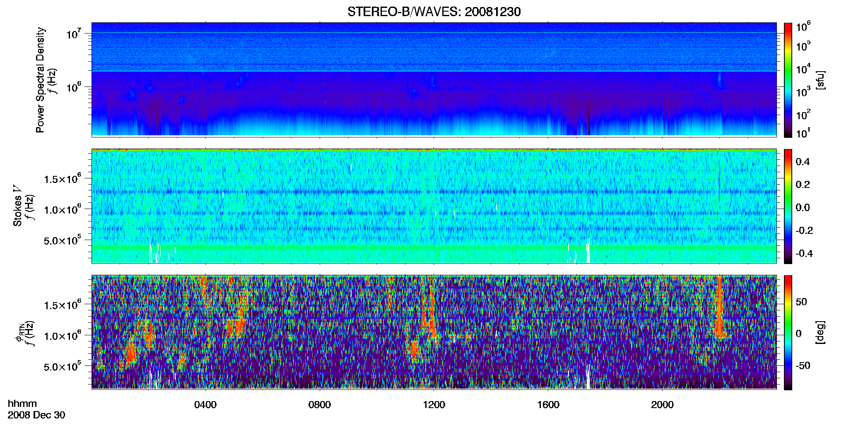Click the Power Spectral Density color bar
The width and height of the screenshot is (868, 447).
pyautogui.click(x=788, y=80)
